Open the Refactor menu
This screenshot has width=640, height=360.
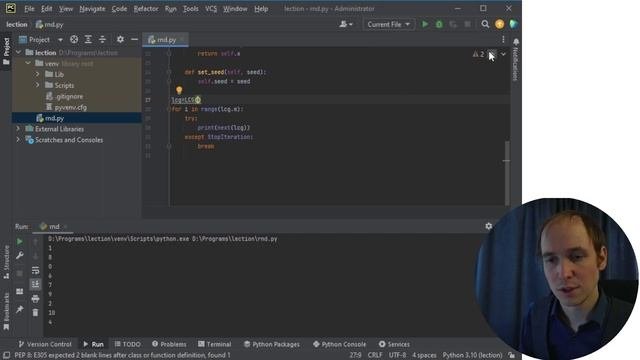pyautogui.click(x=146, y=9)
